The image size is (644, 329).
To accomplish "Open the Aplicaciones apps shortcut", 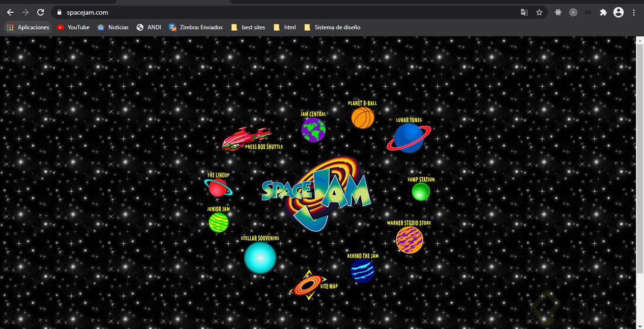I will [x=28, y=27].
